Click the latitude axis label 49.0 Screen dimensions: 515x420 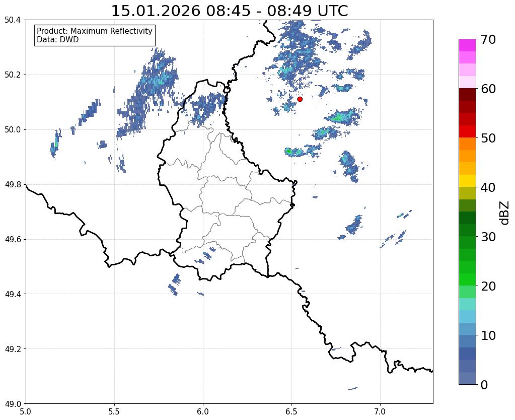(x=13, y=404)
